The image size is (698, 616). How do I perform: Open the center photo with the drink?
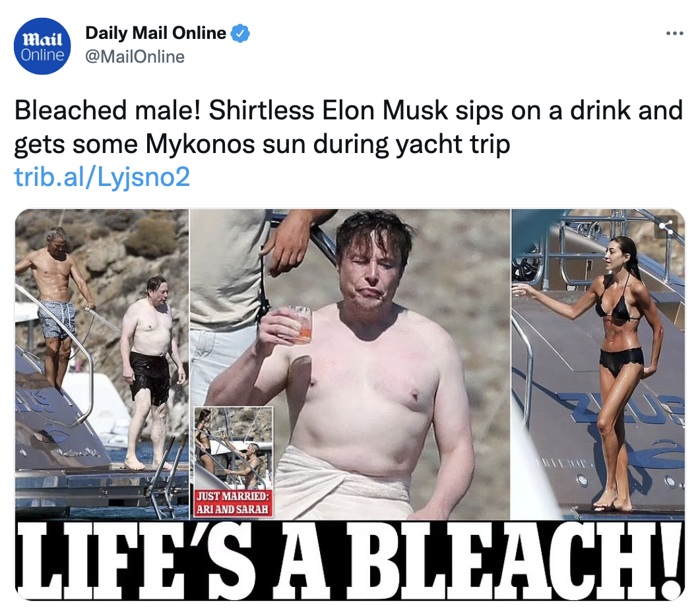tap(350, 364)
